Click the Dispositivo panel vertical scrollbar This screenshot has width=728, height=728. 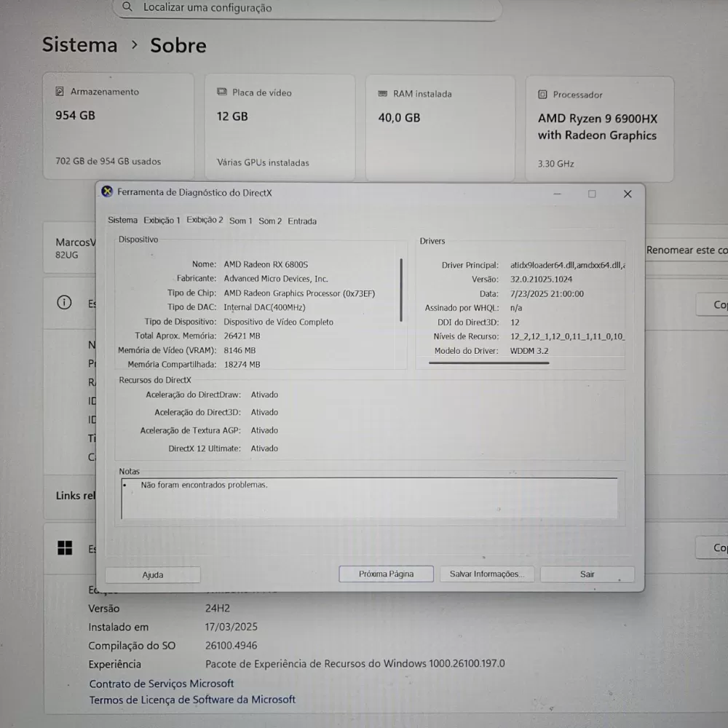401,290
